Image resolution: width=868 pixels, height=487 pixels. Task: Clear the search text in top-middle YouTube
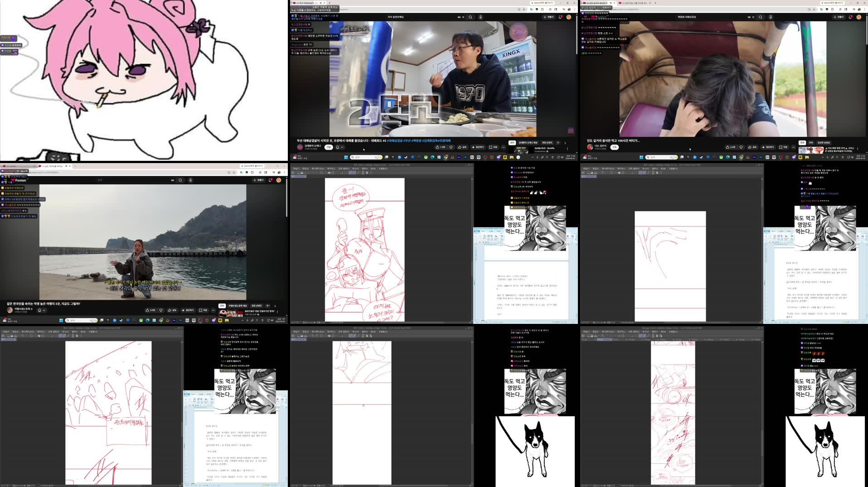pyautogui.click(x=463, y=17)
